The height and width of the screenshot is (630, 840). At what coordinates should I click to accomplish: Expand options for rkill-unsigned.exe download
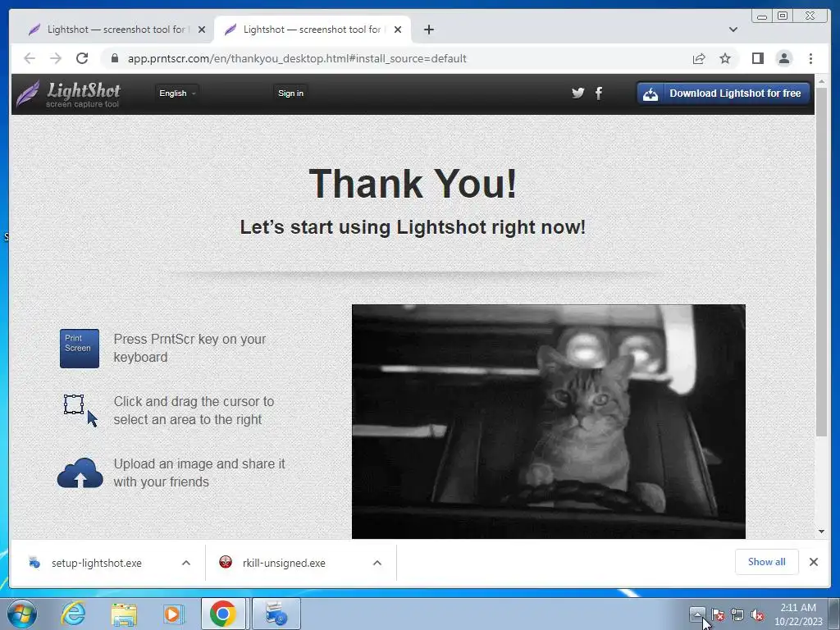tap(377, 563)
